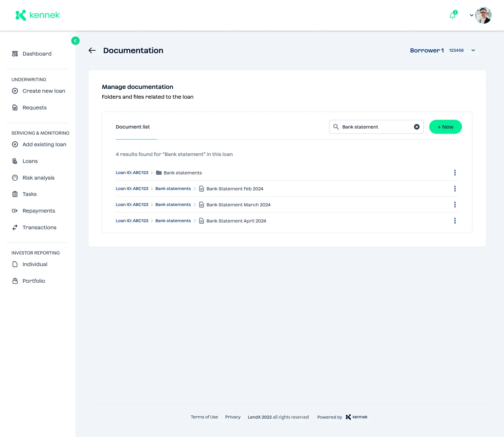The height and width of the screenshot is (437, 504).
Task: Collapse the sidebar with the green arrow
Action: point(75,41)
